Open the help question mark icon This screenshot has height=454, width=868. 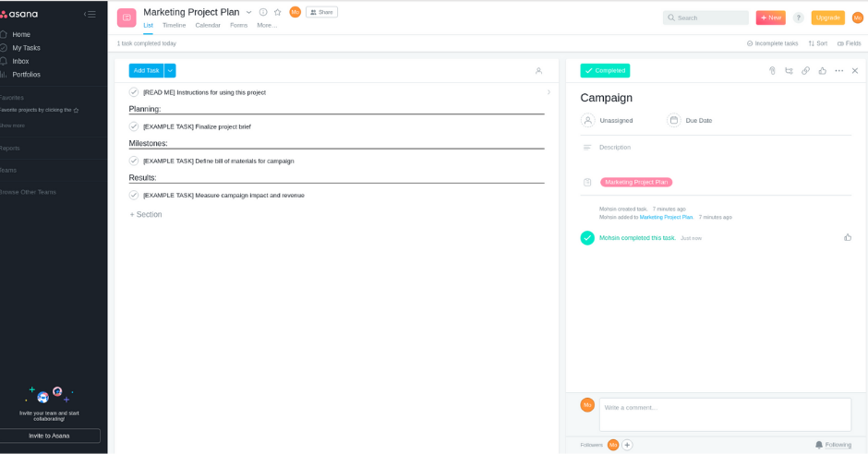click(x=798, y=18)
